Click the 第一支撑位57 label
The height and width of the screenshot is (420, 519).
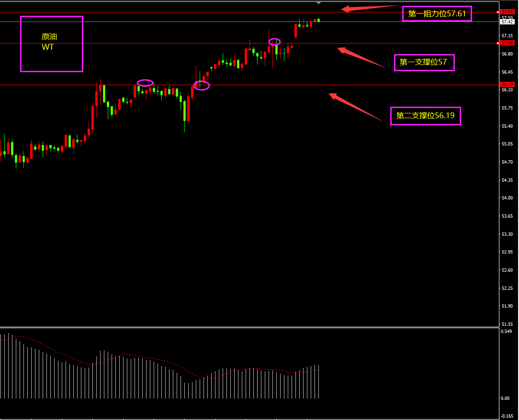(424, 62)
